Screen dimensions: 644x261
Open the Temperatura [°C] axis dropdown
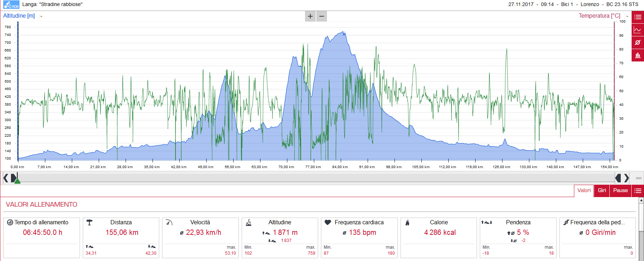coord(627,17)
